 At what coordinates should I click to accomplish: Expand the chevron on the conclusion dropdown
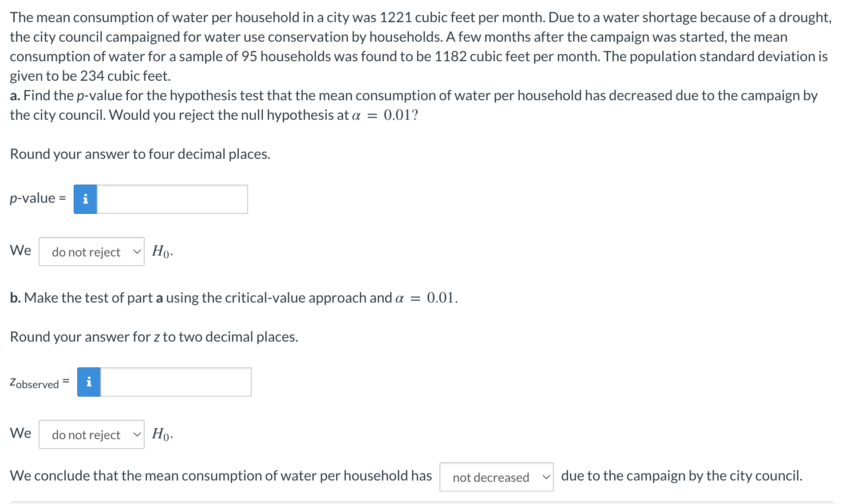[x=546, y=477]
